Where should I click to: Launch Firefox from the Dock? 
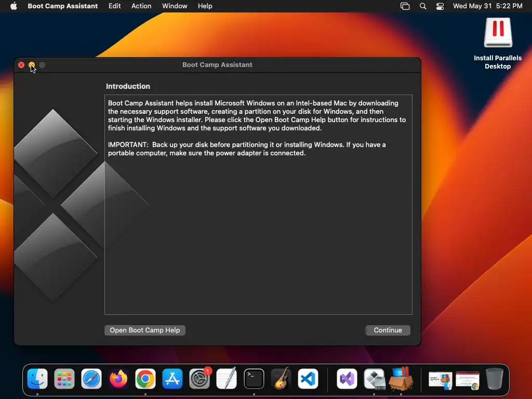(x=118, y=379)
